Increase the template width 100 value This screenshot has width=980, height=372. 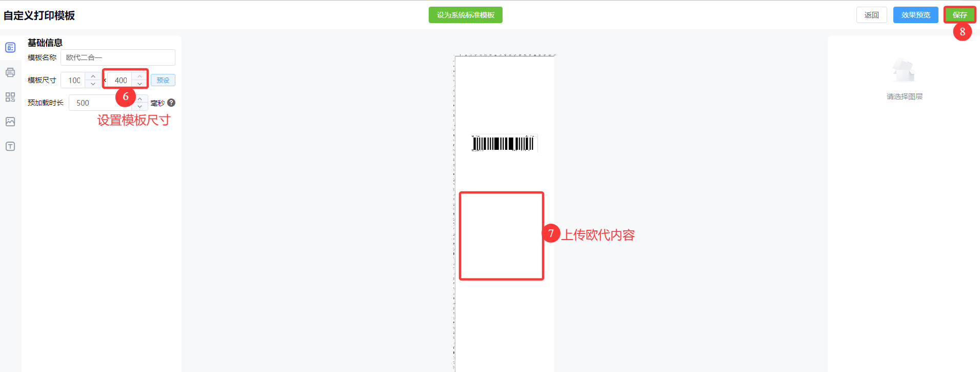pyautogui.click(x=93, y=76)
